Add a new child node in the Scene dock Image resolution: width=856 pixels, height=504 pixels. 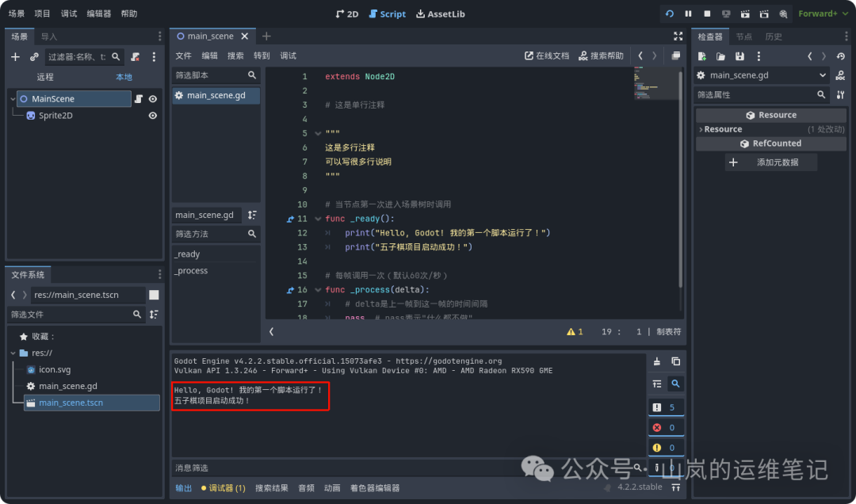pos(14,56)
